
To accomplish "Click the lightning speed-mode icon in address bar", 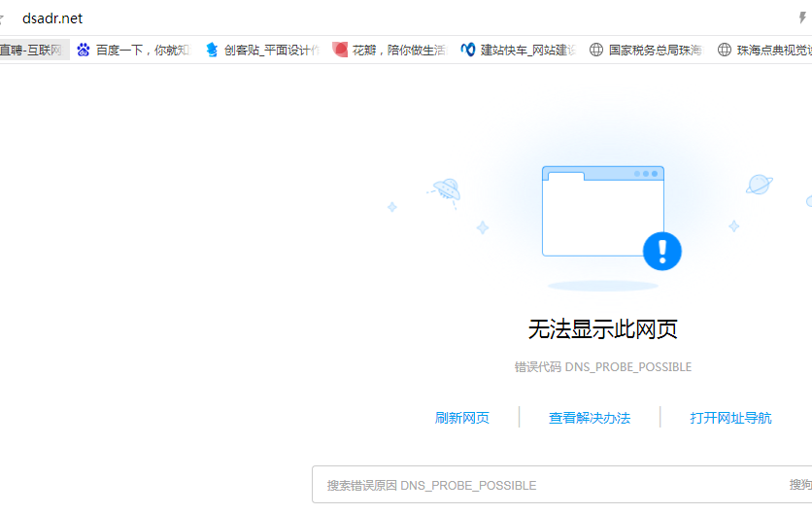I will pyautogui.click(x=802, y=18).
